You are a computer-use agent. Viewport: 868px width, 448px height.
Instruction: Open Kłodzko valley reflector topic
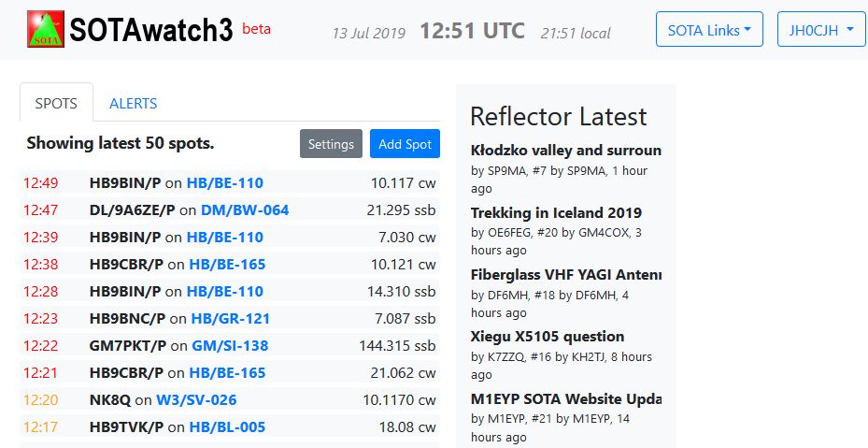click(566, 151)
